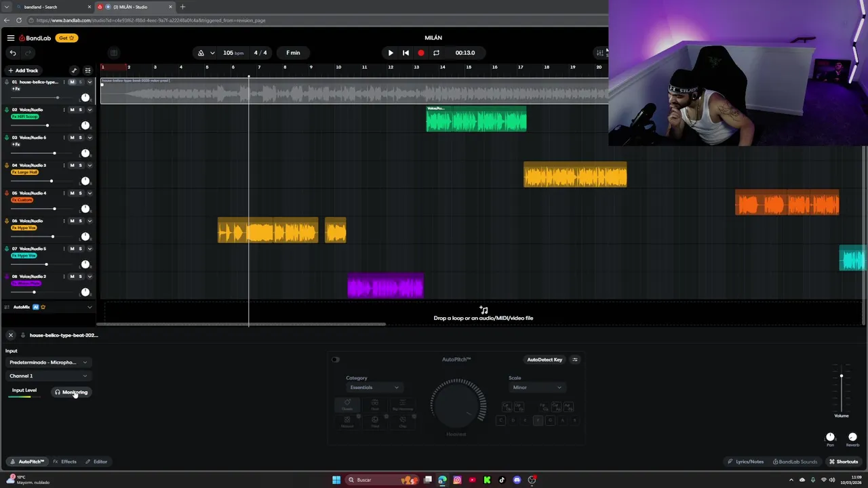The image size is (868, 488).
Task: Click the 4 / 4 time signature
Action: 260,53
